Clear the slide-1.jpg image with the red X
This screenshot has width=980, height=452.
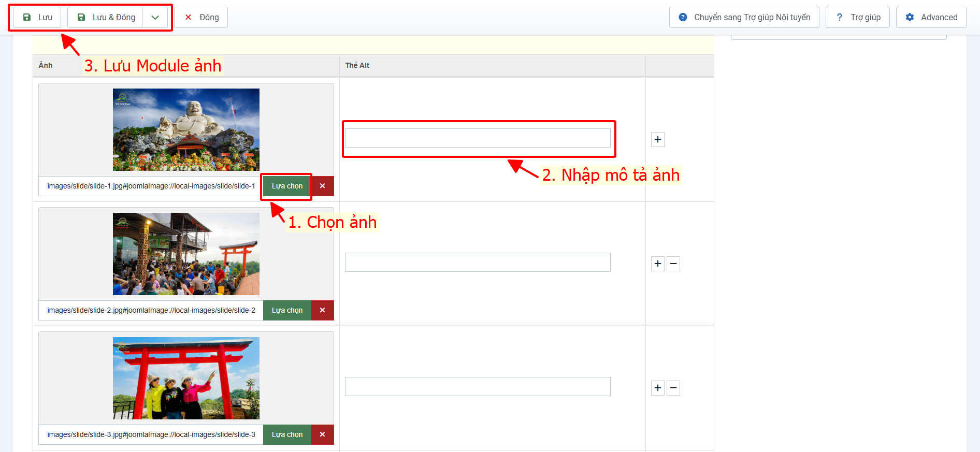pos(322,186)
